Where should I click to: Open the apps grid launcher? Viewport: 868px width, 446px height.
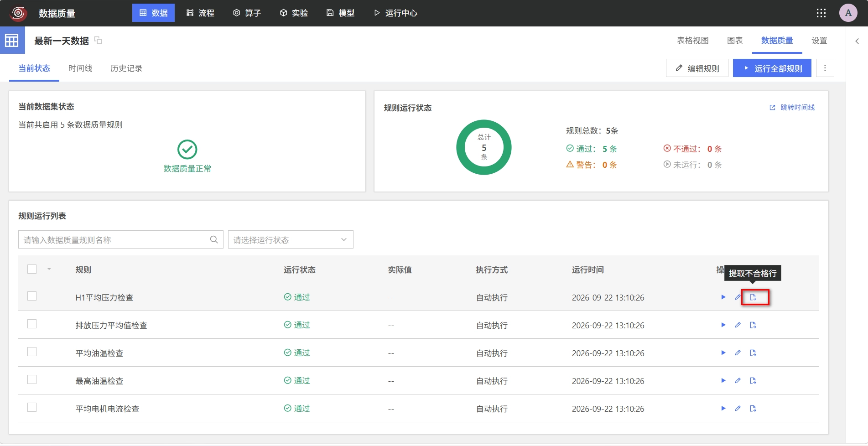click(821, 13)
